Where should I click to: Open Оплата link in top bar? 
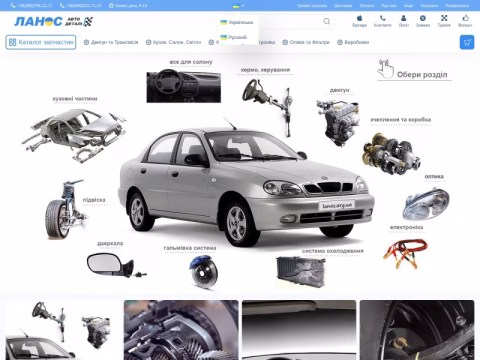point(367,6)
